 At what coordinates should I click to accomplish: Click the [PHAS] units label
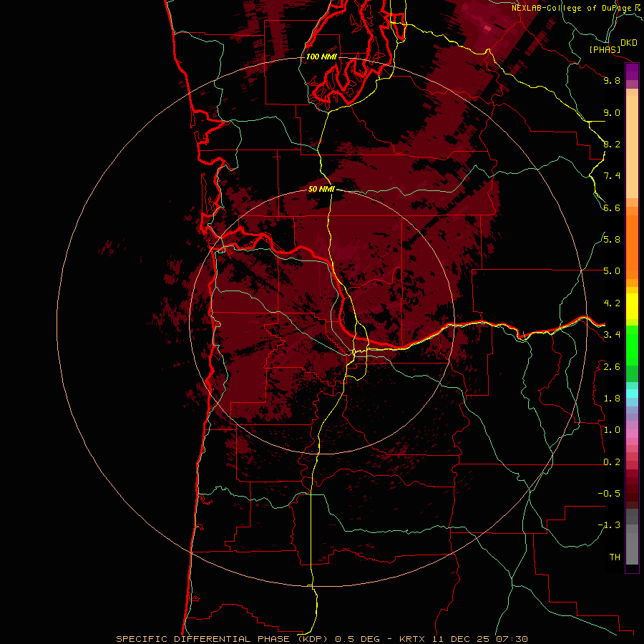pos(605,49)
